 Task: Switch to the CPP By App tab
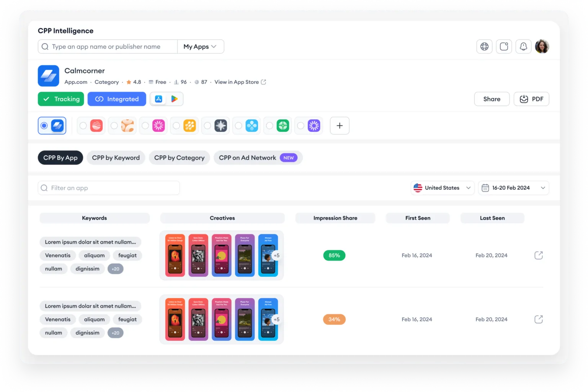pyautogui.click(x=60, y=158)
